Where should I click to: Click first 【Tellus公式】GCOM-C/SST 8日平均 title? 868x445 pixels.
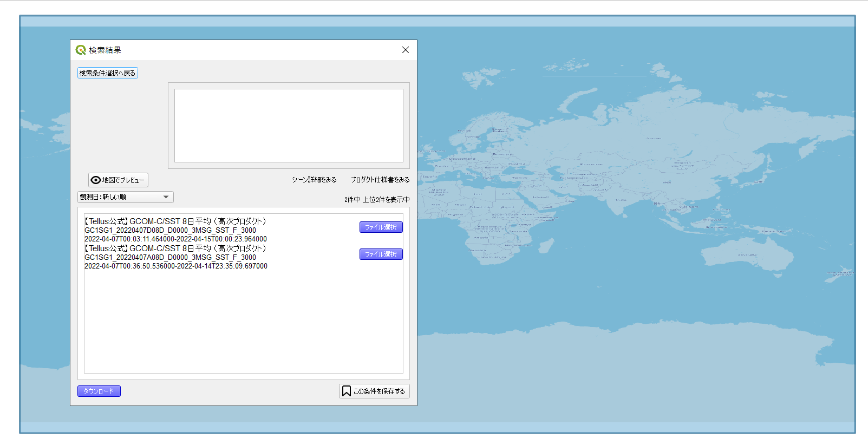pos(175,221)
